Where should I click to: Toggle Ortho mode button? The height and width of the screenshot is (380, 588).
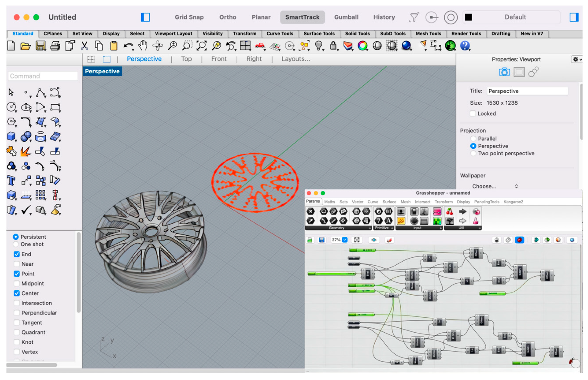coord(227,17)
